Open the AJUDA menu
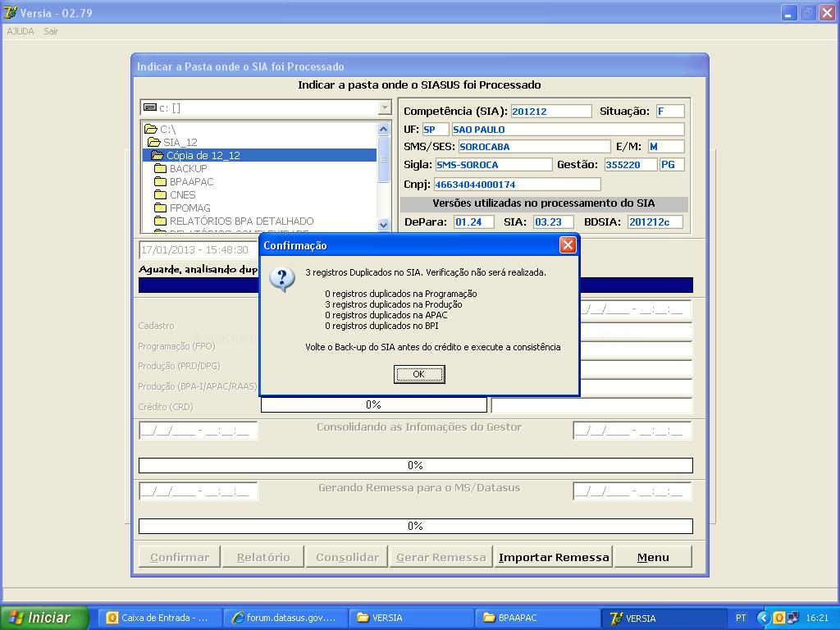This screenshot has width=840, height=630. coord(21,31)
